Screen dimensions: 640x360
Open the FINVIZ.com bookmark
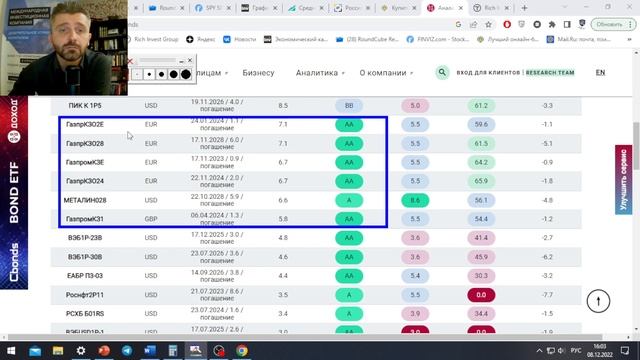click(438, 39)
